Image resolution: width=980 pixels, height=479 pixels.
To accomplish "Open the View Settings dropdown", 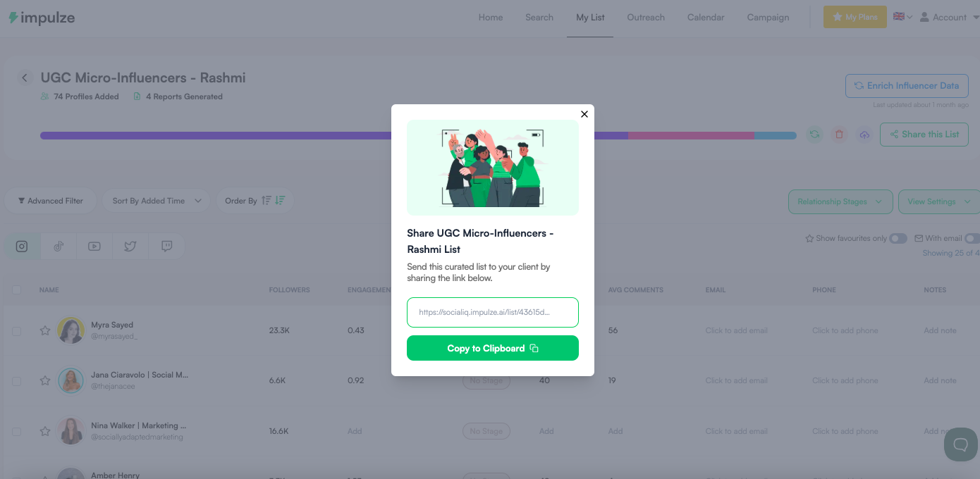I will tap(939, 201).
